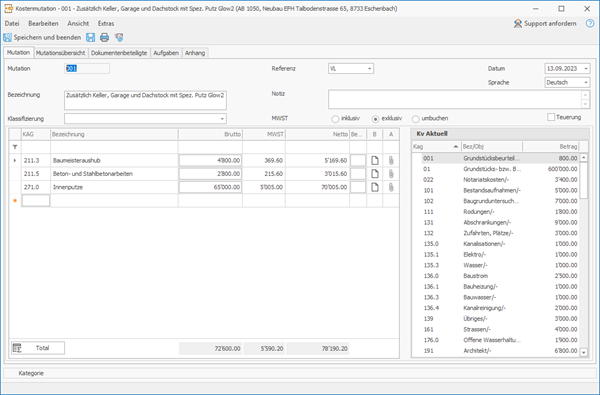Switch to Aufgaben tab

(x=166, y=53)
